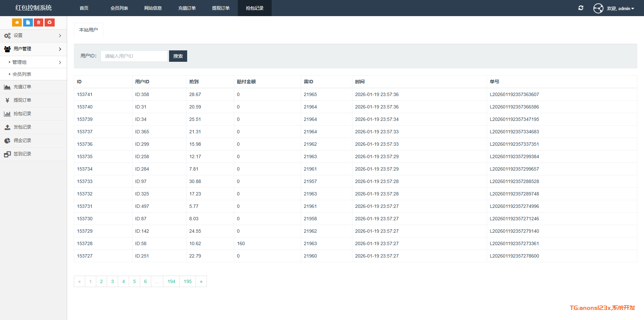Expand the 设置 sidebar section
This screenshot has height=320, width=644.
point(33,36)
